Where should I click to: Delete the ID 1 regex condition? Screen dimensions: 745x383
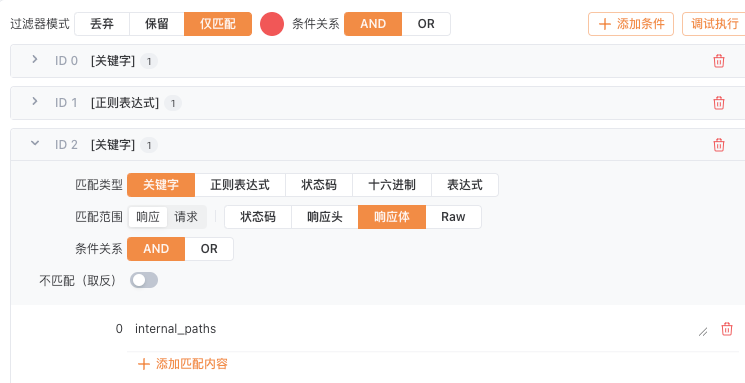(719, 103)
